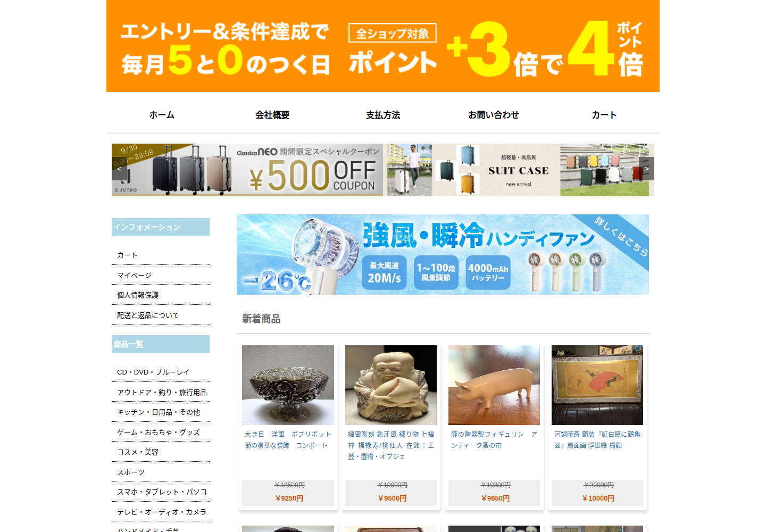Viewport: 766px width, 532px height.
Task: Browse キッチン・日用品・その他 category
Action: click(159, 412)
